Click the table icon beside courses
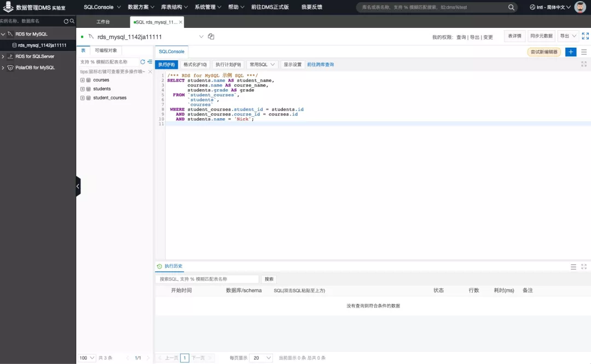Screen dimensions: 591x364 click(89, 80)
